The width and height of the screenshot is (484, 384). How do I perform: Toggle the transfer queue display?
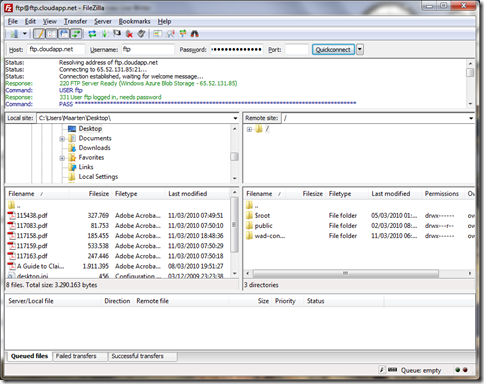(76, 34)
